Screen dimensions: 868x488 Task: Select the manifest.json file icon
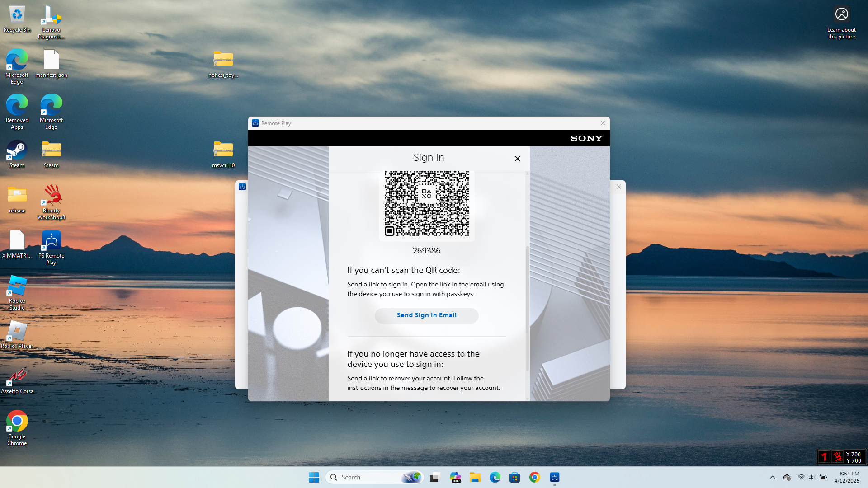click(x=51, y=64)
